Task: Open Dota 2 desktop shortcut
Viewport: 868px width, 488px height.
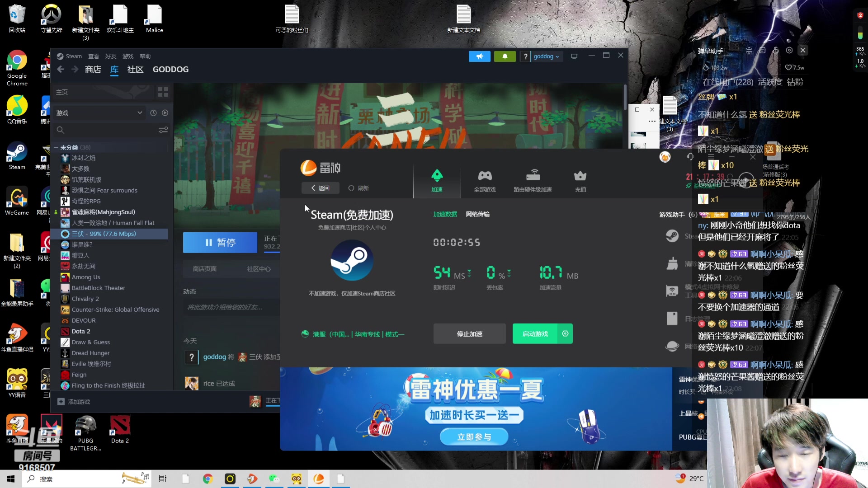Action: [x=120, y=430]
